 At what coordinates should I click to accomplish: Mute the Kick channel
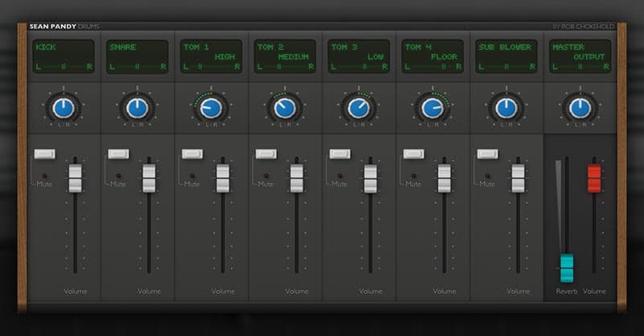[43, 154]
